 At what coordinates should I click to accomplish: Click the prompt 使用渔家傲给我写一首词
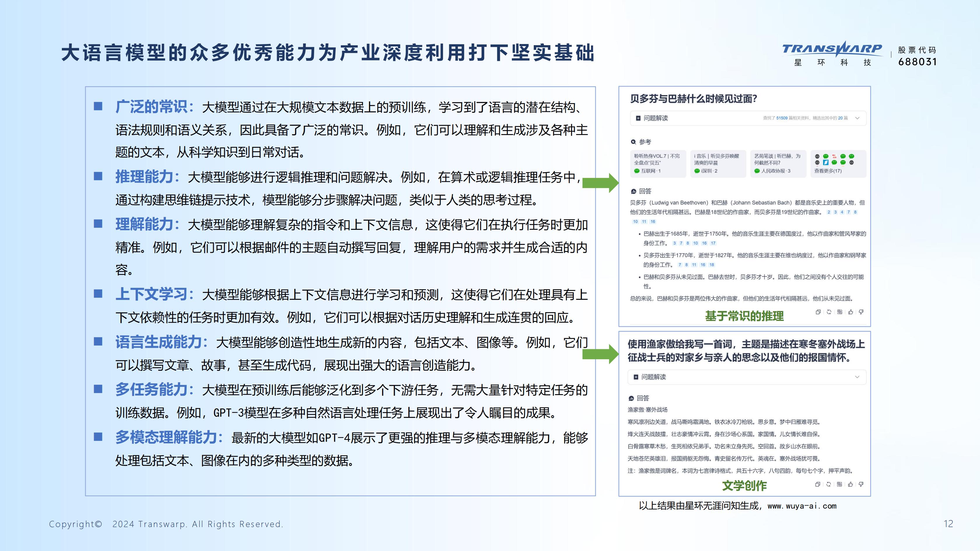746,351
